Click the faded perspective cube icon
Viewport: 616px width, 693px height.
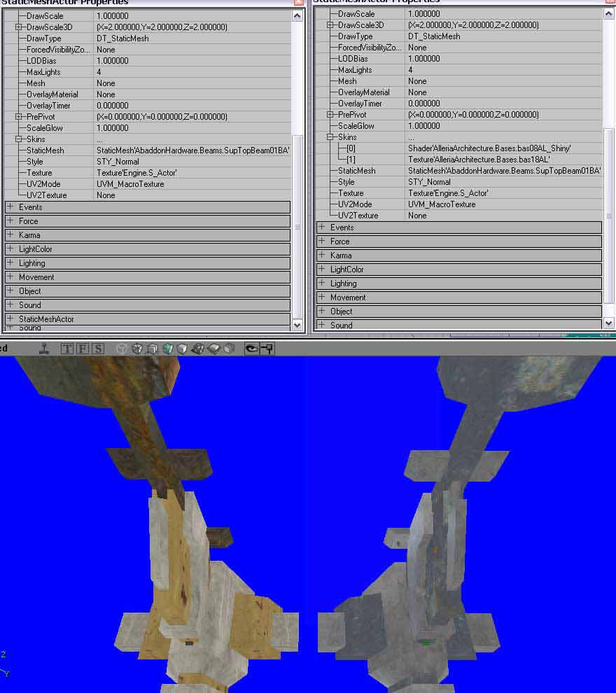tap(122, 349)
